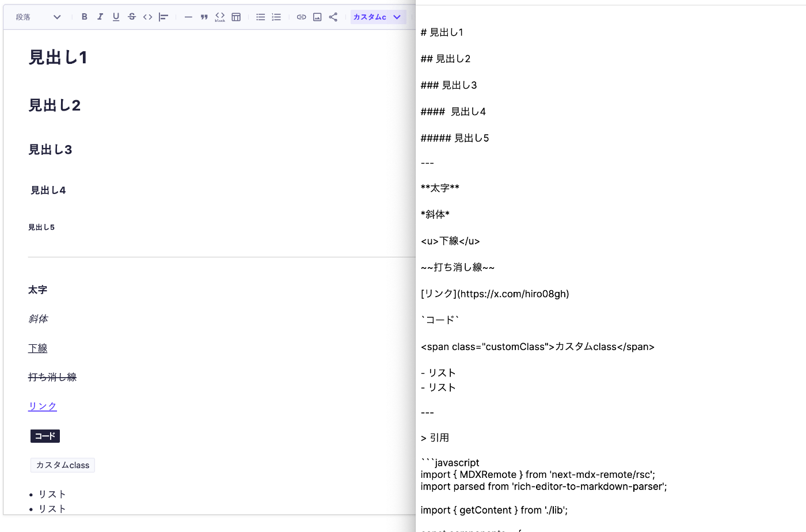Click the underlined 下線 text in editor

[x=37, y=348]
